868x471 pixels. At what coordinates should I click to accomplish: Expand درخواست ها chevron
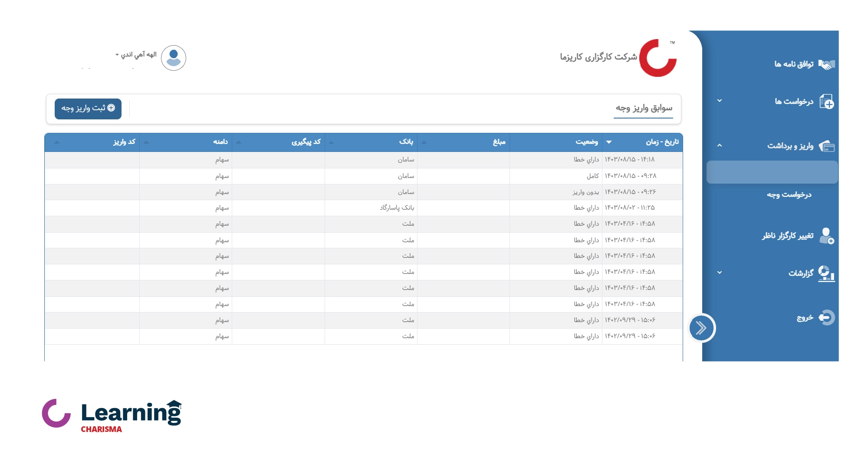coord(720,101)
